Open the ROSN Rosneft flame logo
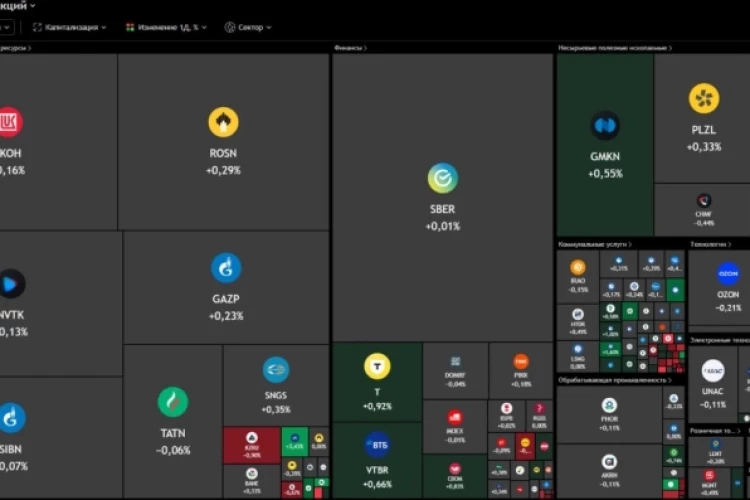Viewport: 750px width, 500px height. tap(223, 122)
